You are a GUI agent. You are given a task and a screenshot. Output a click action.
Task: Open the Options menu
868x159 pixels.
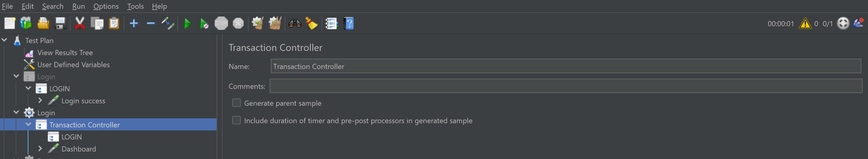[106, 6]
